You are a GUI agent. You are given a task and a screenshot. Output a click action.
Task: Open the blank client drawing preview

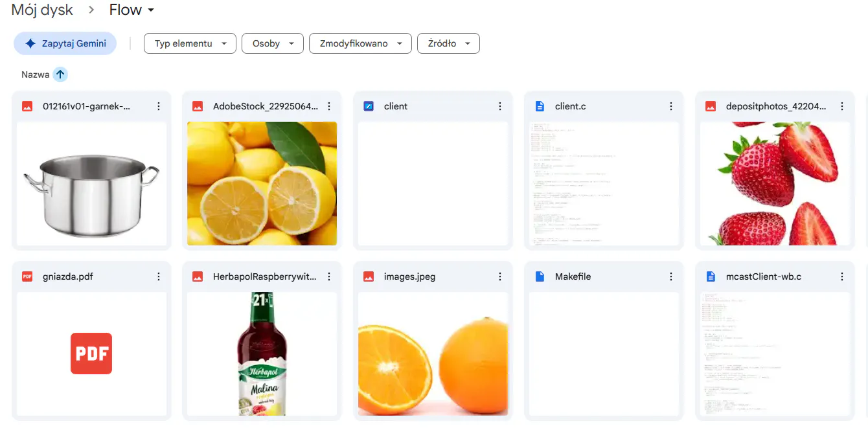(x=433, y=183)
